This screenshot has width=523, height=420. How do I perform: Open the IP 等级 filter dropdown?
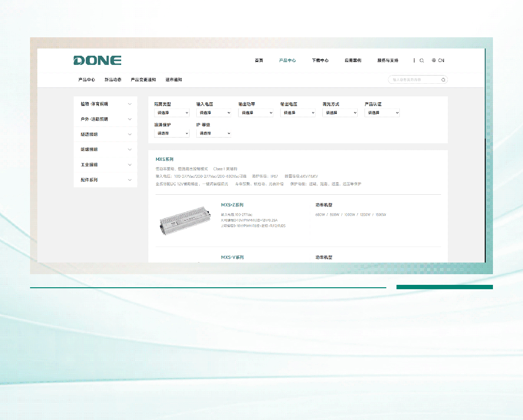pos(214,133)
